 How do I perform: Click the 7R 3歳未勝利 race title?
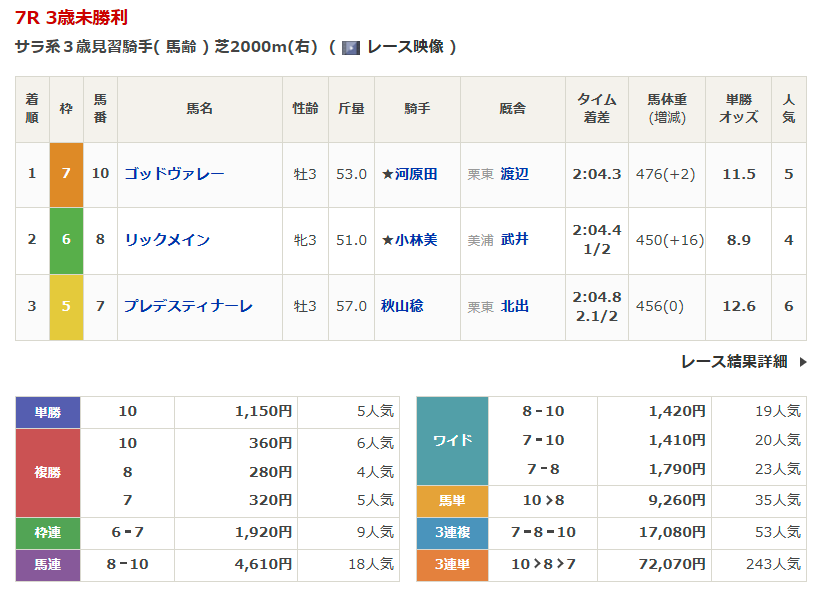[x=71, y=18]
